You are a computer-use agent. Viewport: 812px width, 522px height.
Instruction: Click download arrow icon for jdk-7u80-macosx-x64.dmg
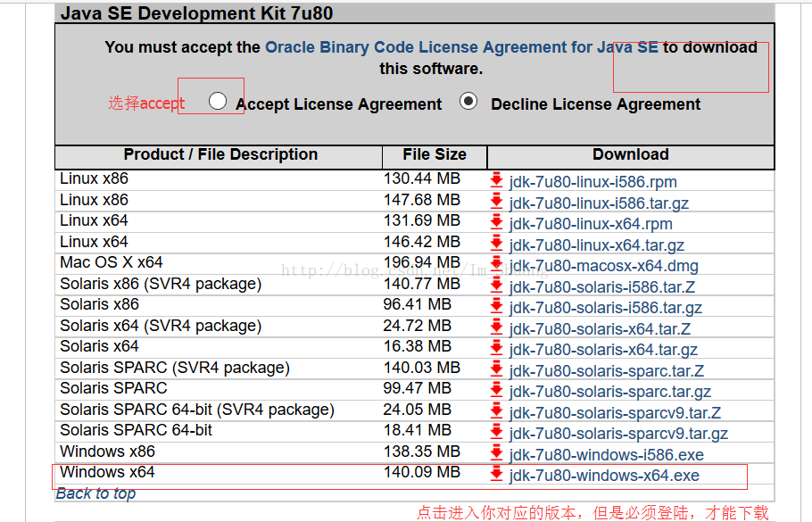point(496,263)
